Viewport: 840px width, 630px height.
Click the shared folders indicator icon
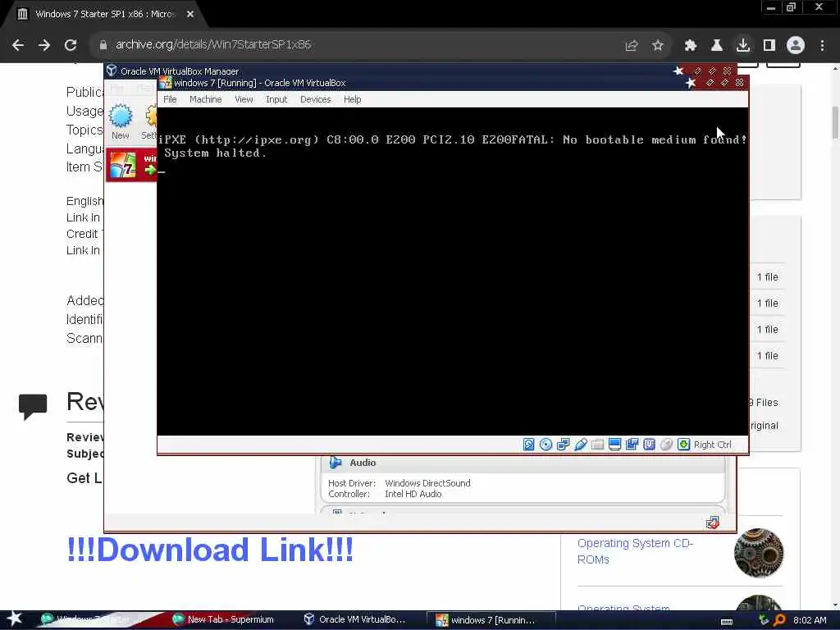coord(597,445)
